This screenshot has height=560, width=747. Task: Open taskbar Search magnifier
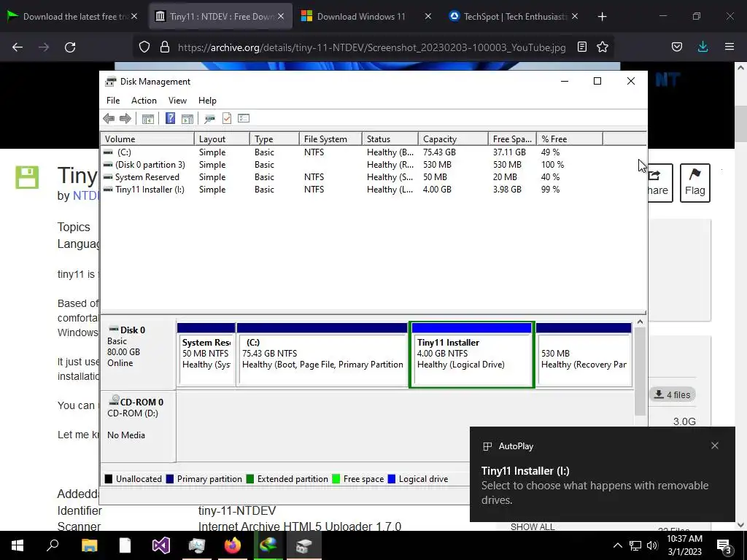click(x=53, y=545)
